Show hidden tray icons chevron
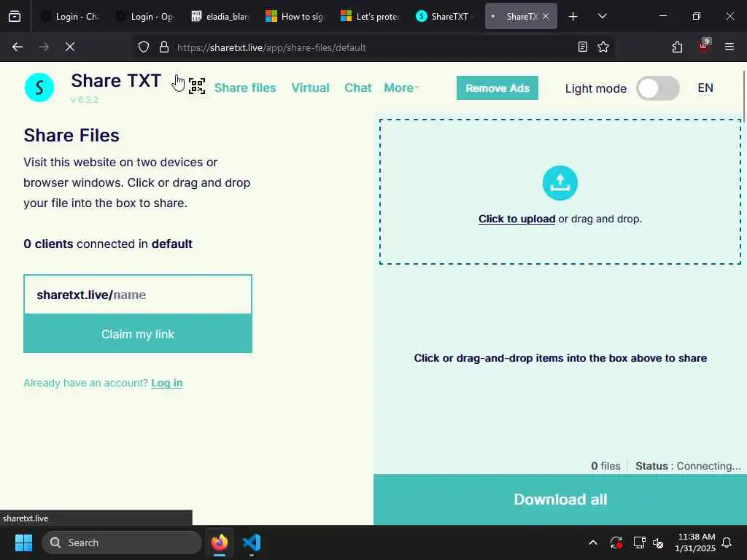747x560 pixels. pos(593,542)
